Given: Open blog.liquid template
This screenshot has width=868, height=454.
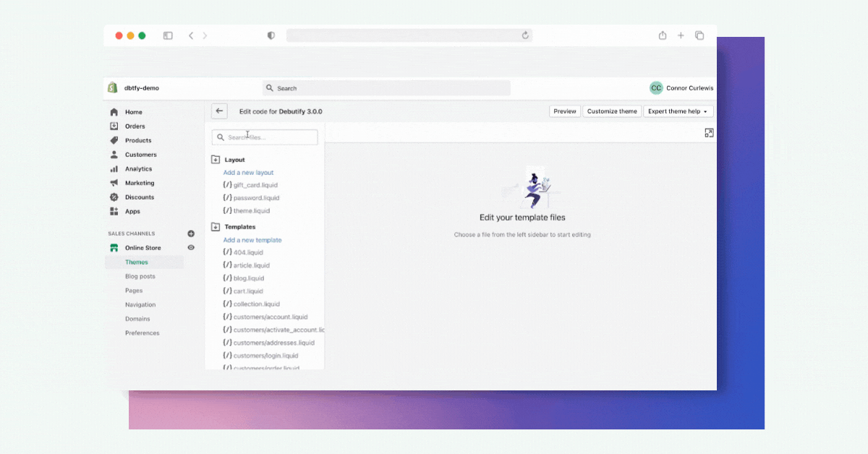Looking at the screenshot, I should [244, 278].
